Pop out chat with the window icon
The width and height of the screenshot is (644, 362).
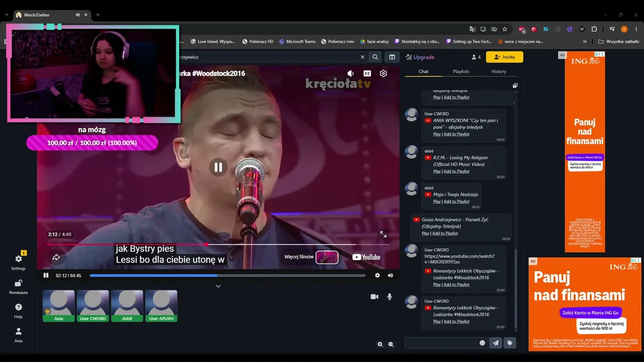tap(515, 86)
